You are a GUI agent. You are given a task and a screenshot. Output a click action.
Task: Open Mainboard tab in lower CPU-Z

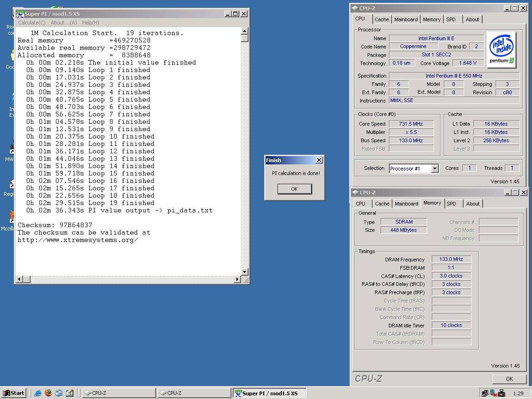click(x=406, y=204)
